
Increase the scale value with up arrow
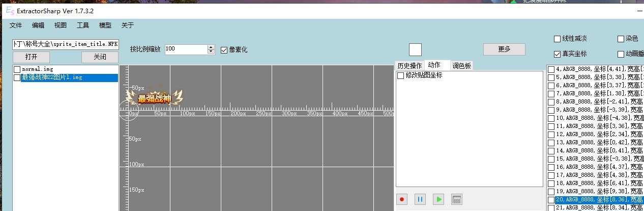click(x=211, y=47)
